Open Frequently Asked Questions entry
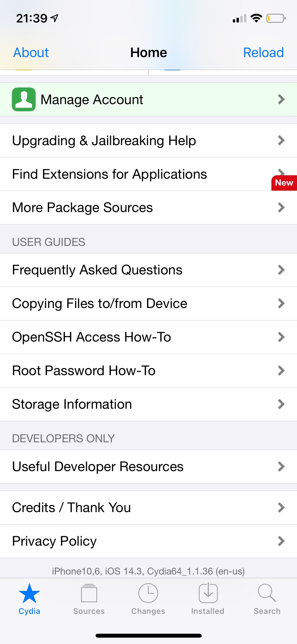This screenshot has height=644, width=297. (148, 270)
